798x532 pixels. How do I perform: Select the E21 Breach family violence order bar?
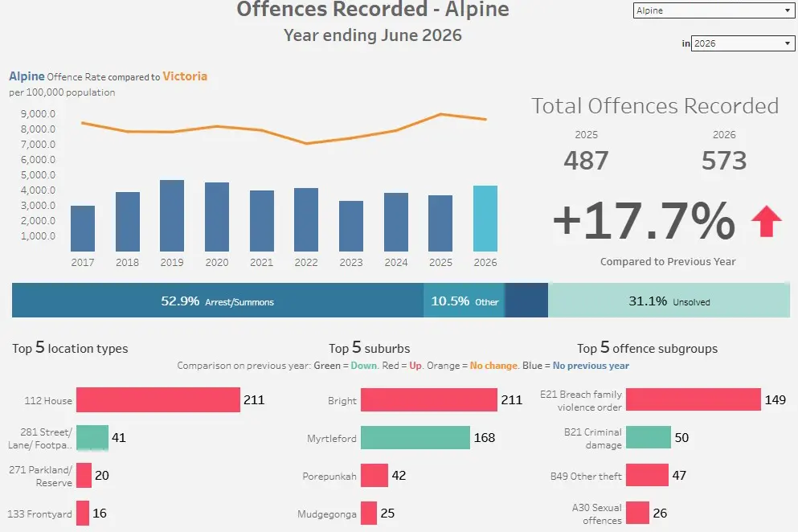tap(694, 399)
